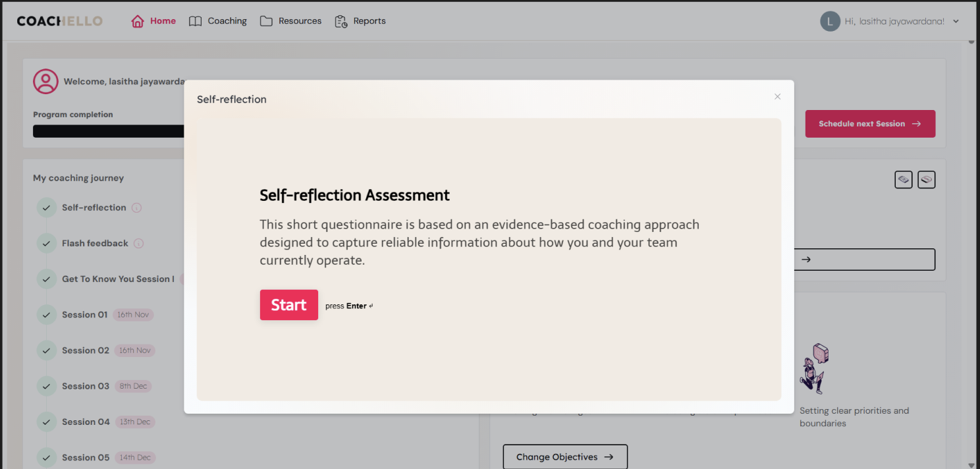Close the Self-reflection dialog with the X
980x469 pixels.
(777, 96)
